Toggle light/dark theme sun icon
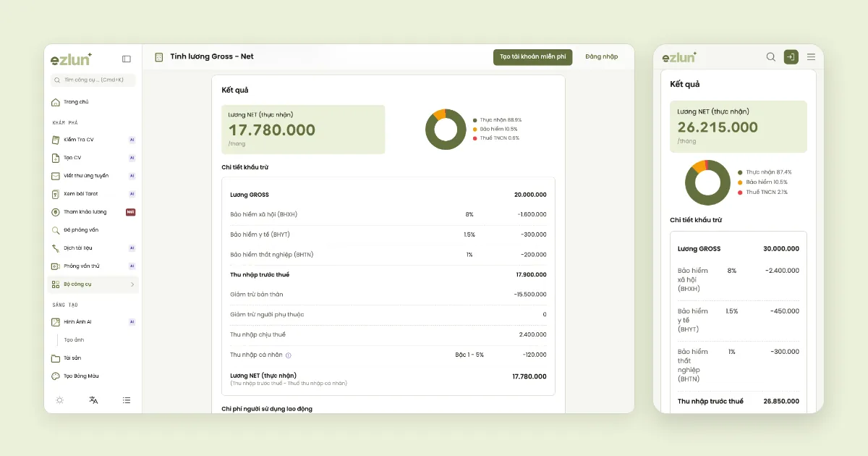Viewport: 868px width, 456px height. click(59, 400)
